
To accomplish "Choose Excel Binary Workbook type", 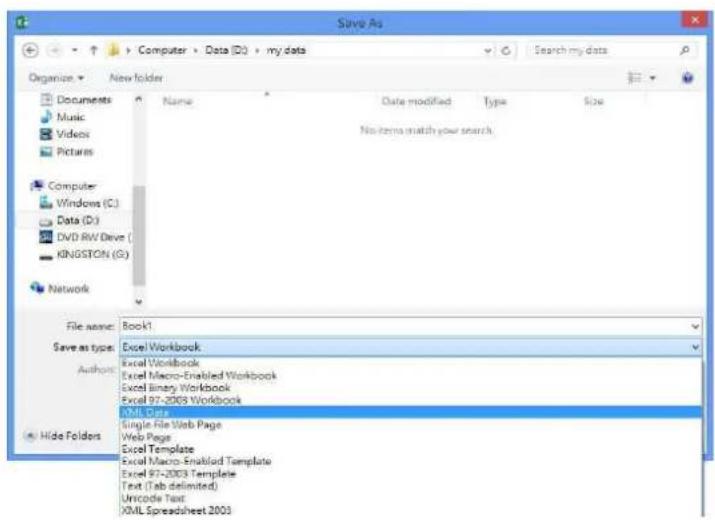I will [410, 388].
